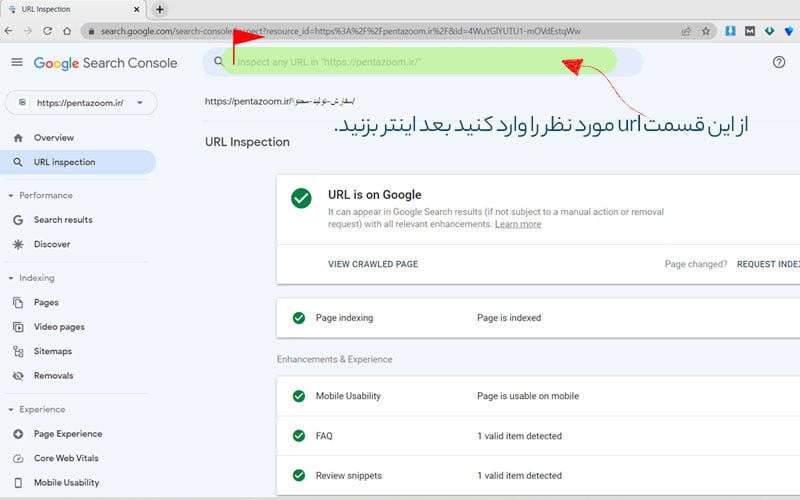Viewport: 800px width, 500px height.
Task: Reload the page with the refresh icon
Action: 47,31
